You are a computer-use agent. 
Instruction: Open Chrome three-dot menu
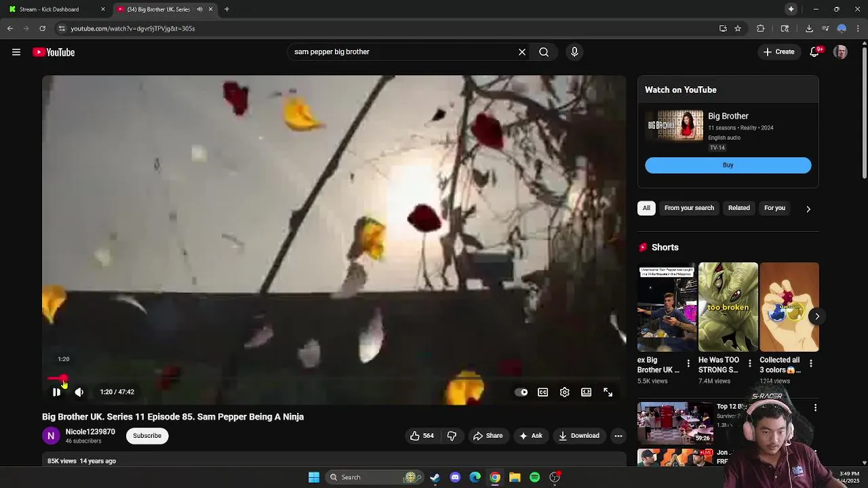click(859, 28)
